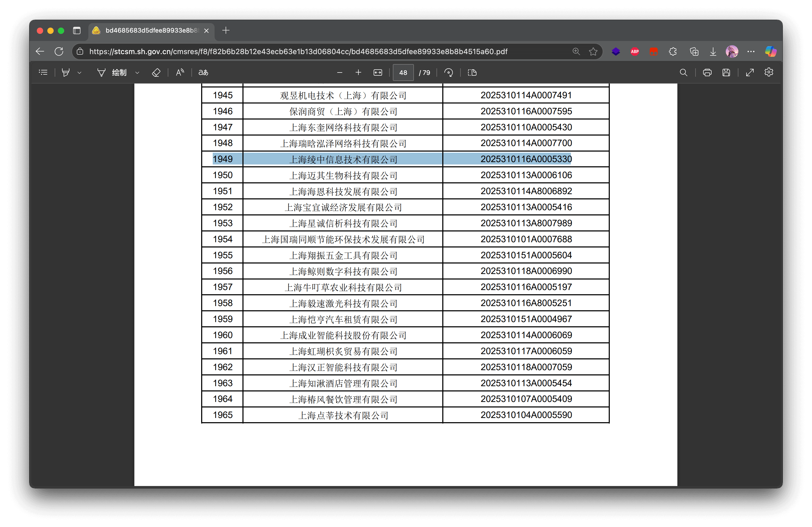Viewport: 812px width, 527px height.
Task: Start Read aloud for the PDF
Action: click(180, 72)
